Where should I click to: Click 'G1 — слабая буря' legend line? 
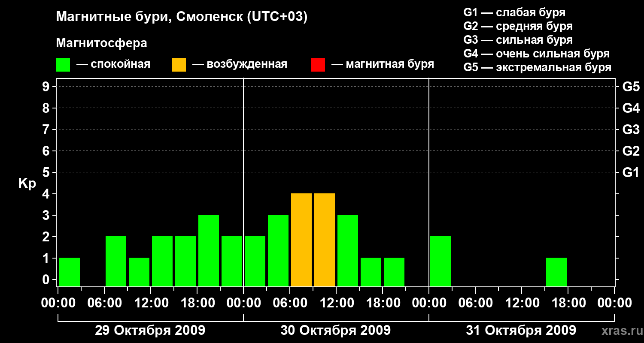click(514, 12)
